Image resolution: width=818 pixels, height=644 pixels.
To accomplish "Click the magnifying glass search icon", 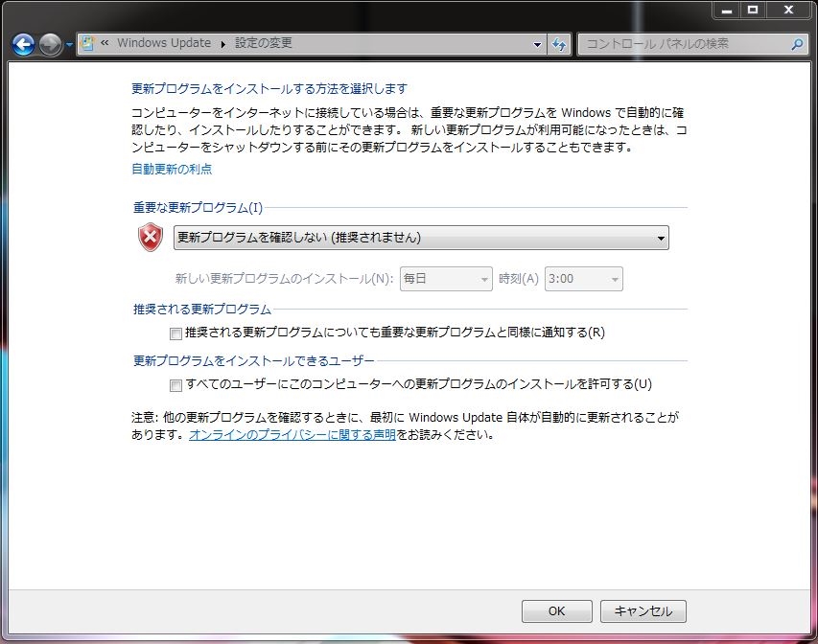I will tap(797, 45).
